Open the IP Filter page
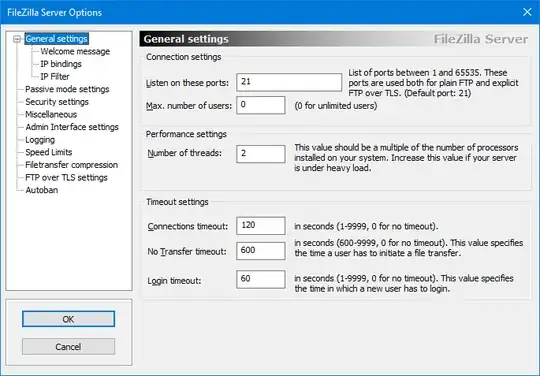The image size is (540, 376). click(55, 76)
